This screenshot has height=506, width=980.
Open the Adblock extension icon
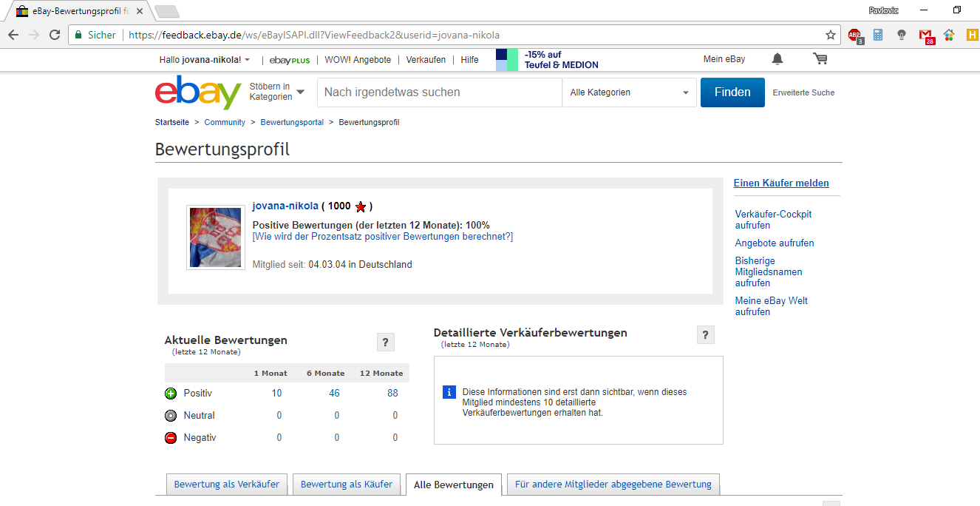(855, 35)
